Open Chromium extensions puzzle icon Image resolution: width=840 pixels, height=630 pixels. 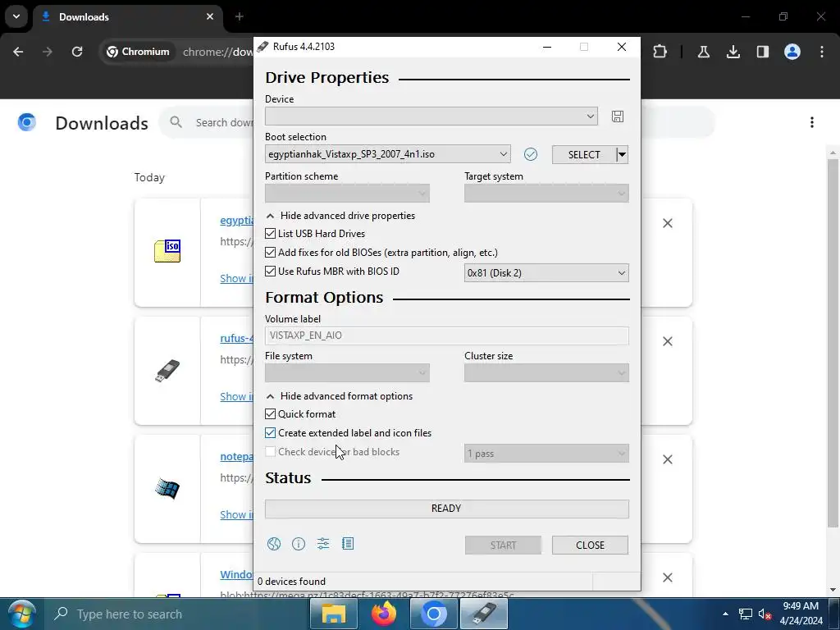click(x=660, y=52)
